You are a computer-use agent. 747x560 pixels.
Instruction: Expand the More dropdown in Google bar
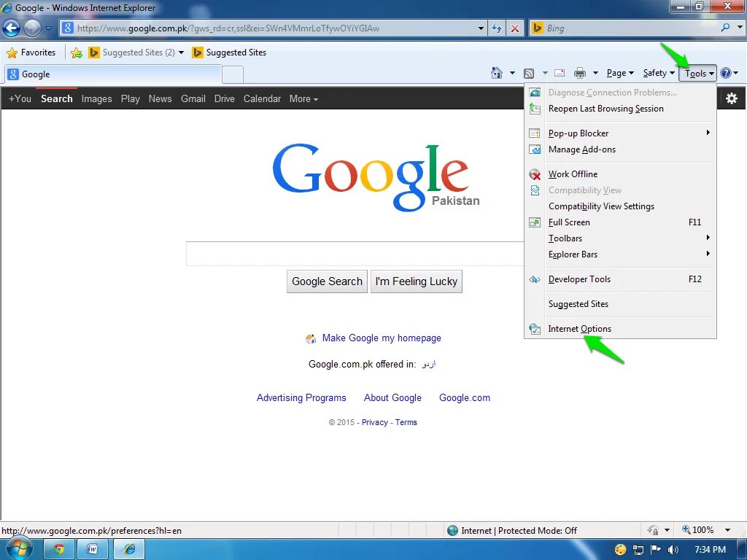tap(303, 98)
